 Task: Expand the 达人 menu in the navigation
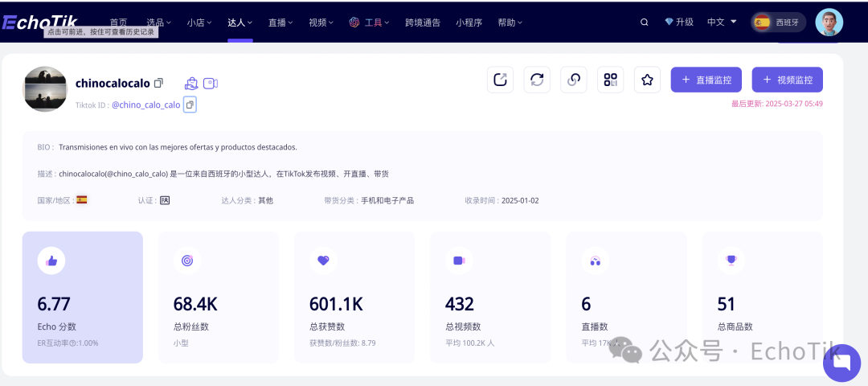[240, 23]
